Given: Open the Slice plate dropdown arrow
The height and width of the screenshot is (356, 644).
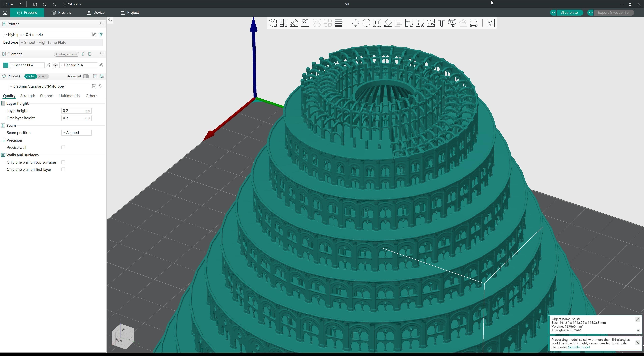Looking at the screenshot, I should coord(553,13).
